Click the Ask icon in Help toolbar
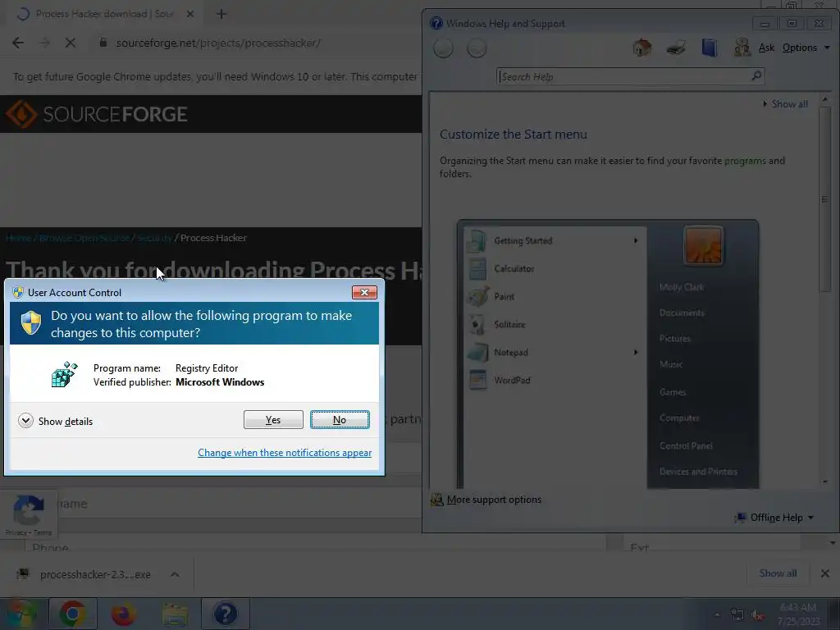 pyautogui.click(x=742, y=48)
